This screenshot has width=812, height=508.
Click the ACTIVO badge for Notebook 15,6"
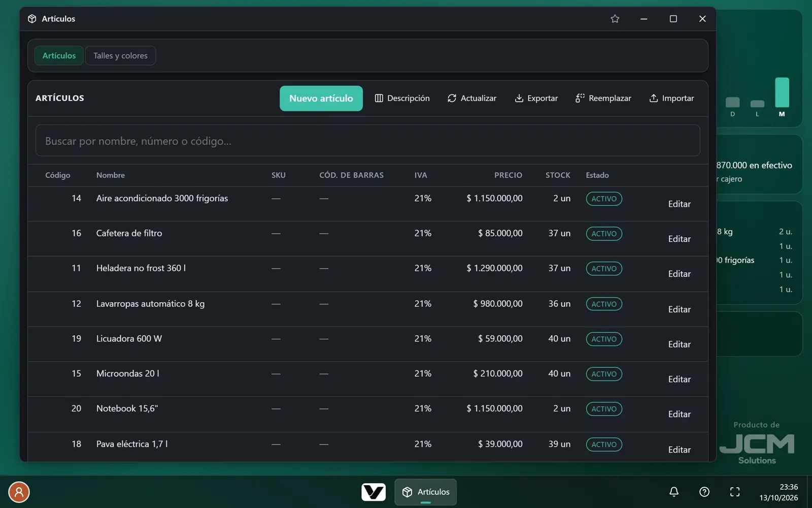click(604, 409)
